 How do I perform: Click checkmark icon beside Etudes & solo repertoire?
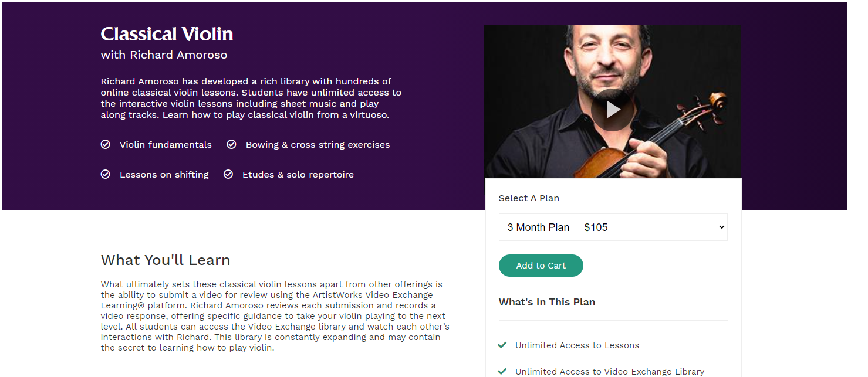[x=228, y=174]
